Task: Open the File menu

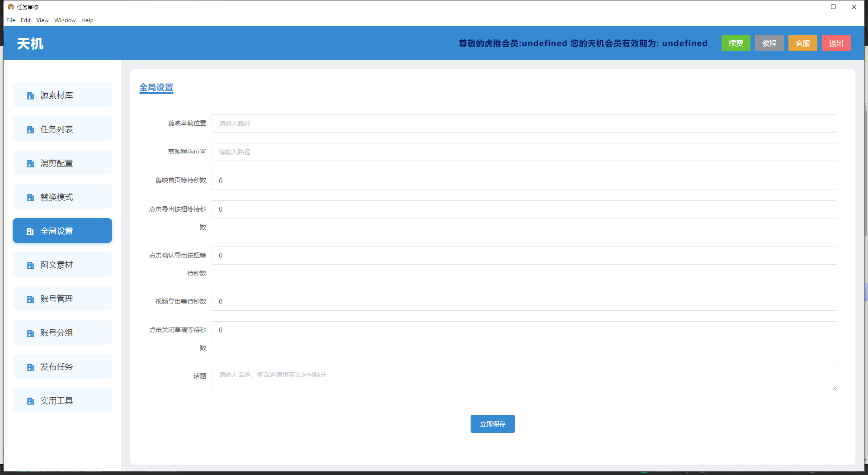Action: click(x=11, y=20)
